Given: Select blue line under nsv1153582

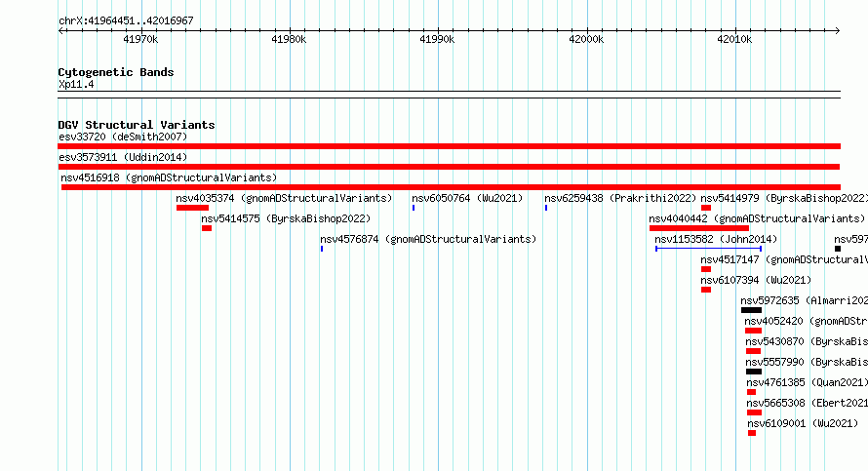Looking at the screenshot, I should click(x=709, y=249).
